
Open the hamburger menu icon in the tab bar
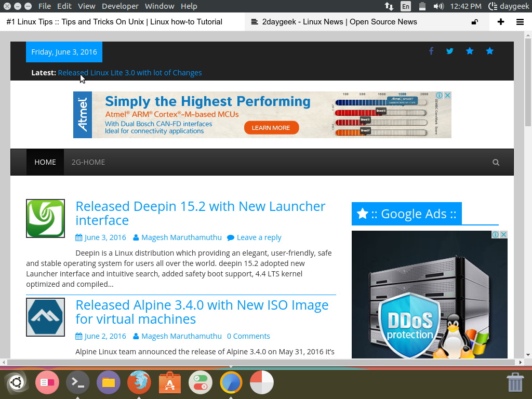(520, 22)
